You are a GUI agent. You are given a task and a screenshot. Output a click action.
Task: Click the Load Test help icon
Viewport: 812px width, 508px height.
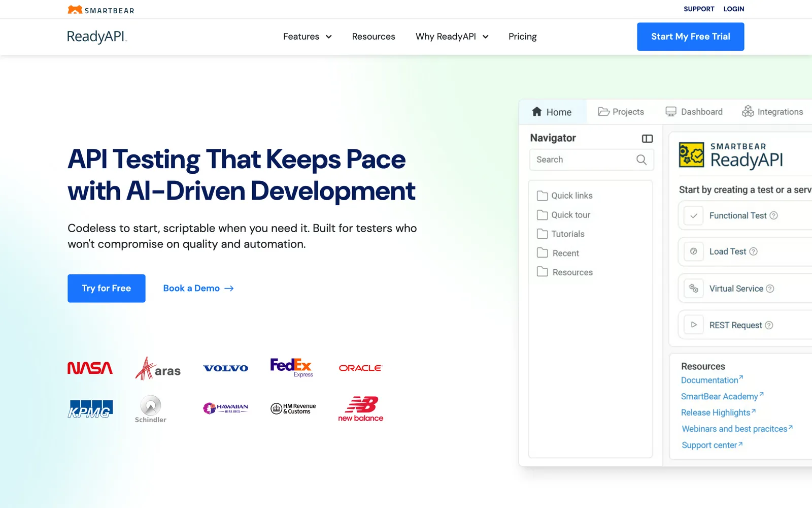[753, 251]
